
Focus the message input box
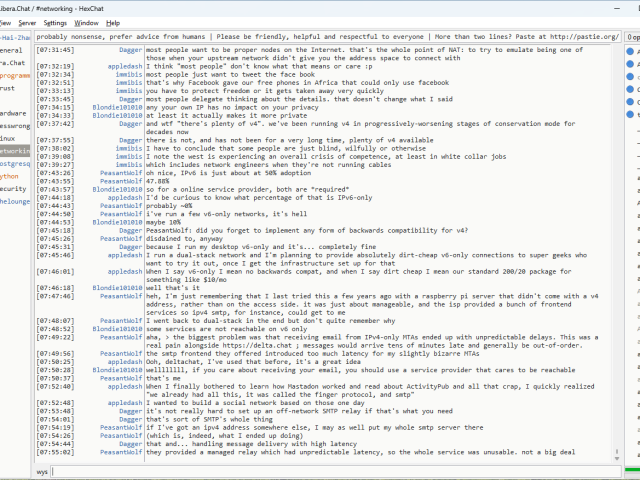(336, 471)
